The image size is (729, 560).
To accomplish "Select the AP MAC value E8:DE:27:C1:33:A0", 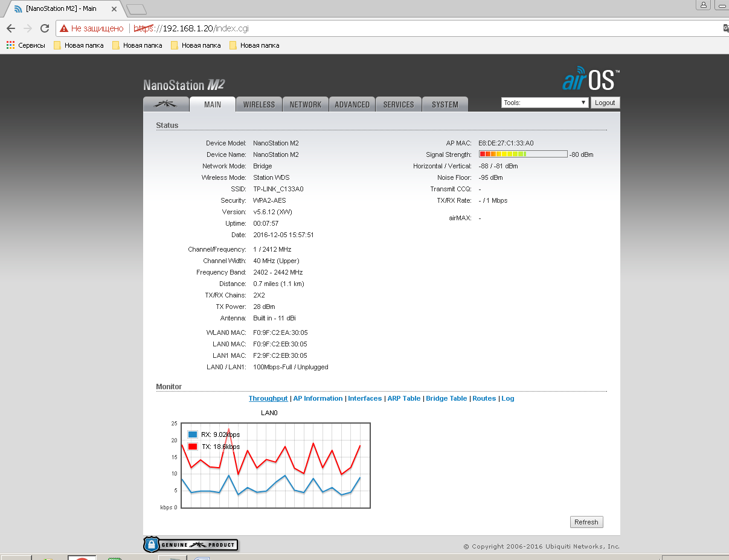I will point(506,143).
